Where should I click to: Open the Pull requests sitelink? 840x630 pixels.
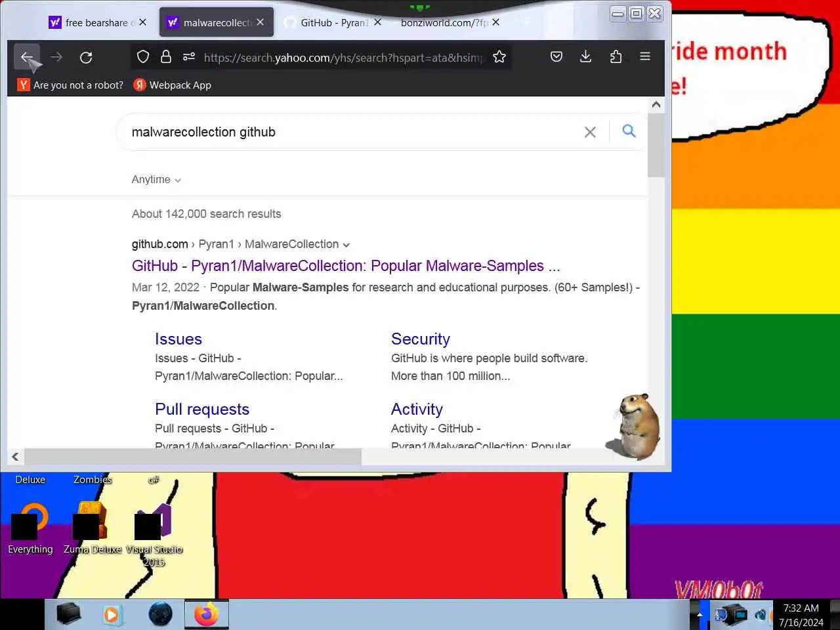click(x=202, y=409)
